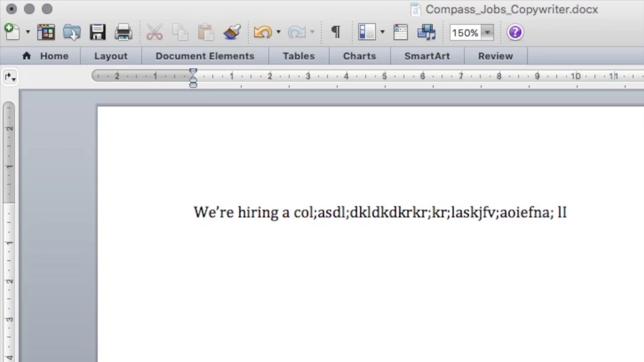Switch to the Layout ribbon tab
644x362 pixels.
[x=111, y=56]
